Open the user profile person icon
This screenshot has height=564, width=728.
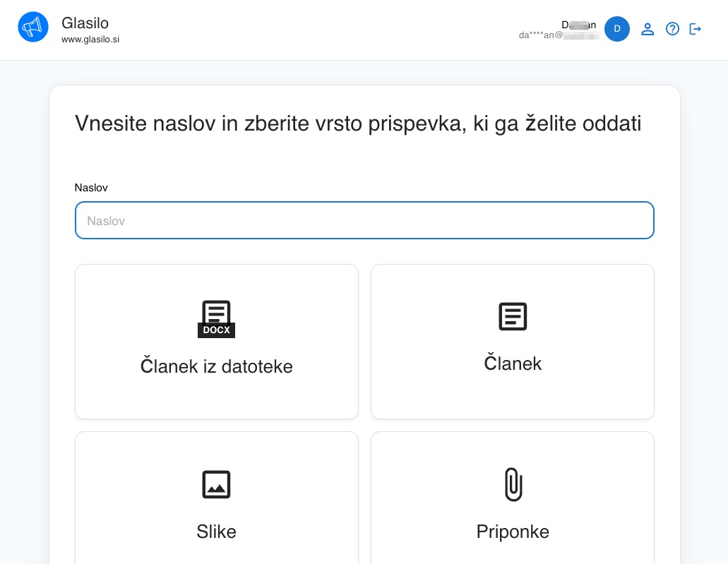click(x=648, y=29)
